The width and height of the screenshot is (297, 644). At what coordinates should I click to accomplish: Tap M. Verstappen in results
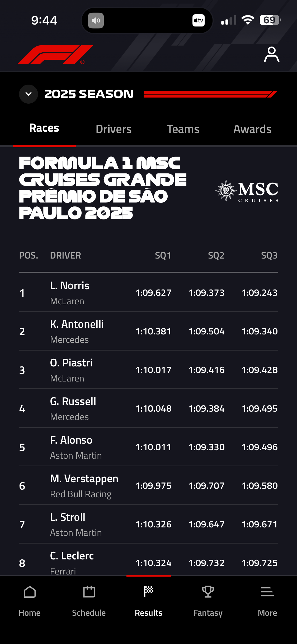(x=84, y=479)
